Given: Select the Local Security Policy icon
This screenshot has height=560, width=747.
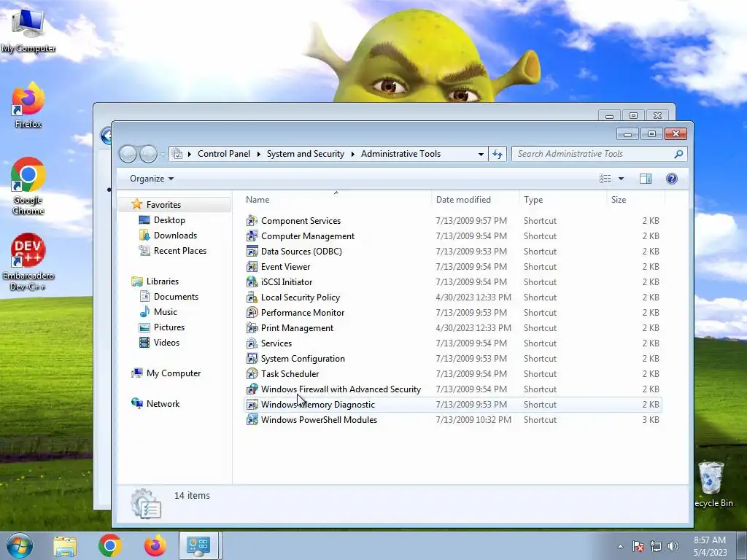Looking at the screenshot, I should 252,297.
